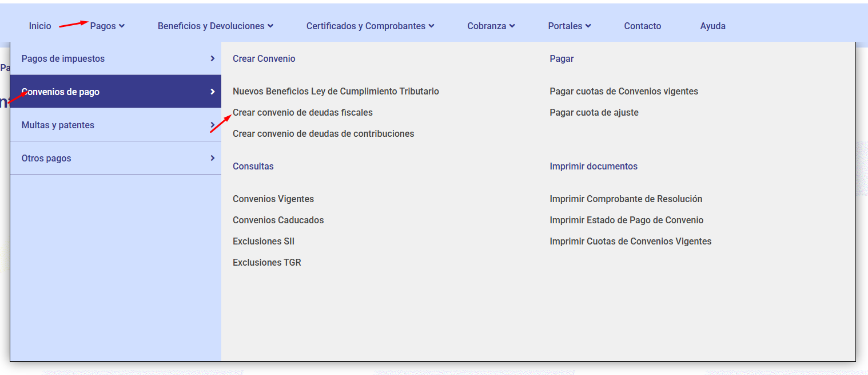Expand Beneficios y Devoluciones chevron

[x=270, y=26]
